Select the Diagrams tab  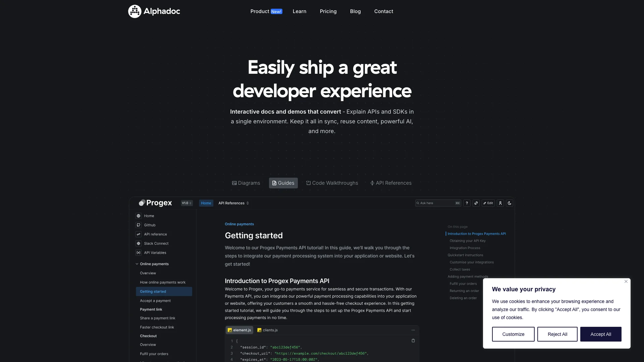(x=246, y=183)
